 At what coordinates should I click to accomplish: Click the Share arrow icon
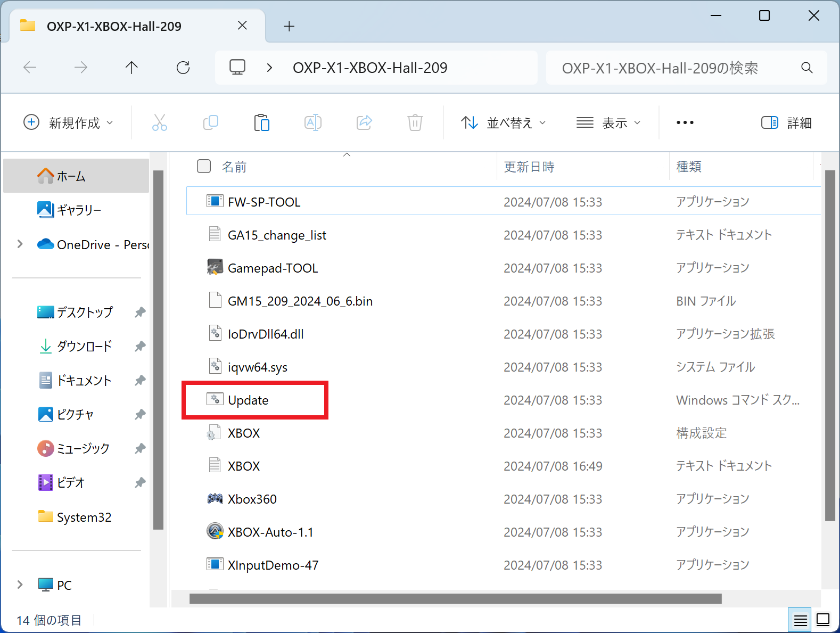pos(364,123)
